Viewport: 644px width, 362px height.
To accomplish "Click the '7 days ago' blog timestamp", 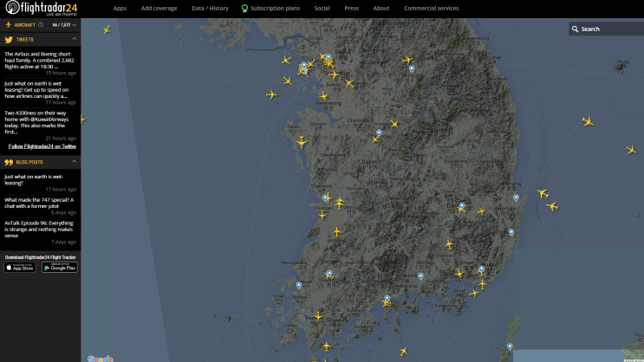I will point(63,242).
